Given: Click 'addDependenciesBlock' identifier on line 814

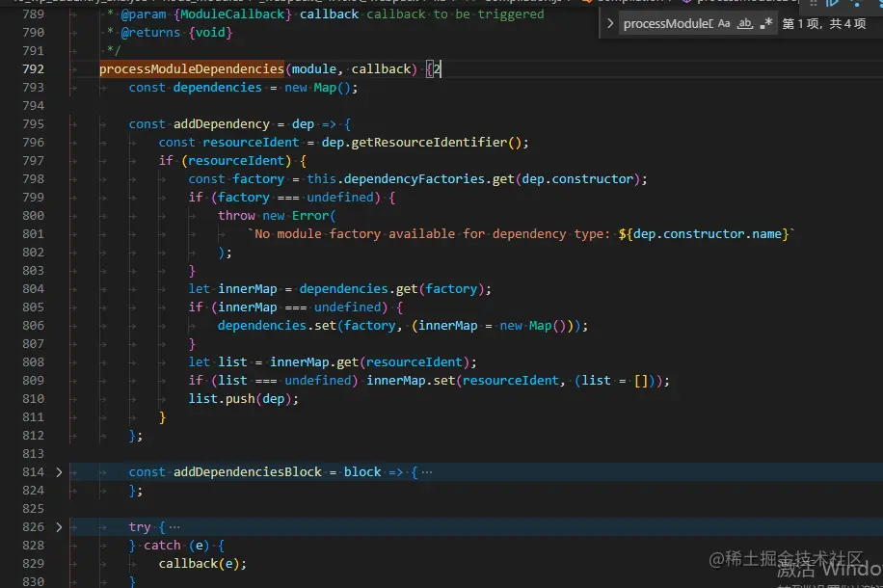Looking at the screenshot, I should tap(247, 472).
